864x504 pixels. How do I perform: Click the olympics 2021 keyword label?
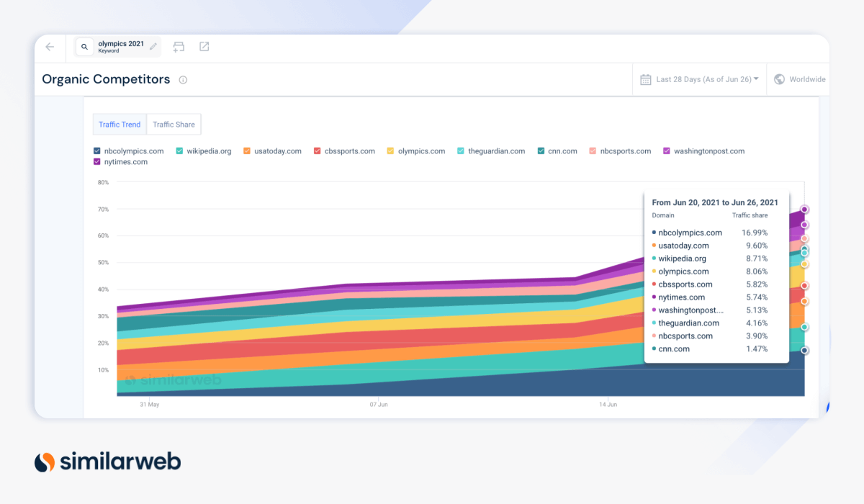[x=121, y=44]
